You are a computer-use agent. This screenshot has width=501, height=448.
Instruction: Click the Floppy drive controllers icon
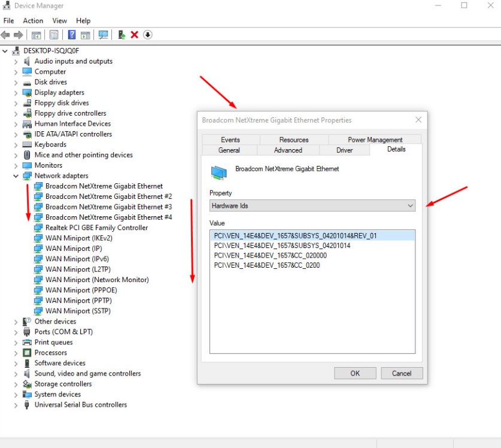tap(27, 113)
